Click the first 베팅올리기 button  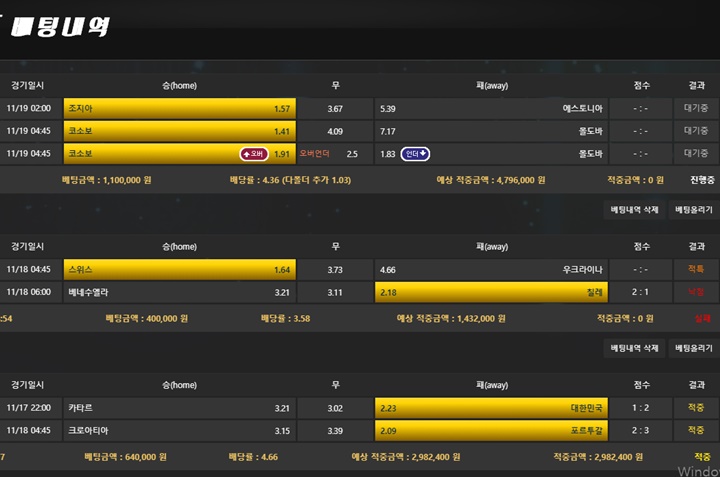coord(694,210)
